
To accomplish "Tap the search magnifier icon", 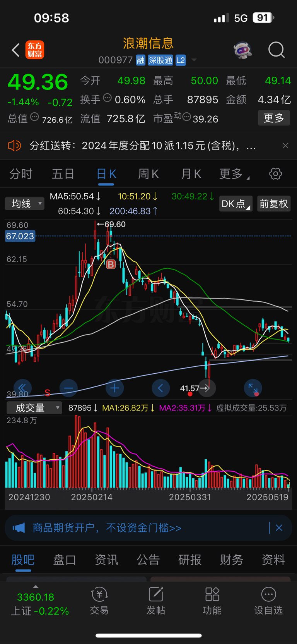I will [x=277, y=50].
